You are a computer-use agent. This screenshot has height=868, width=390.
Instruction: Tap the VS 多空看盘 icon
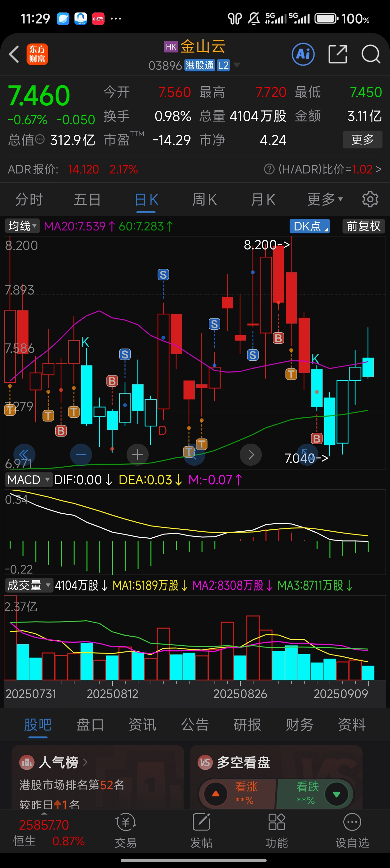tap(205, 762)
